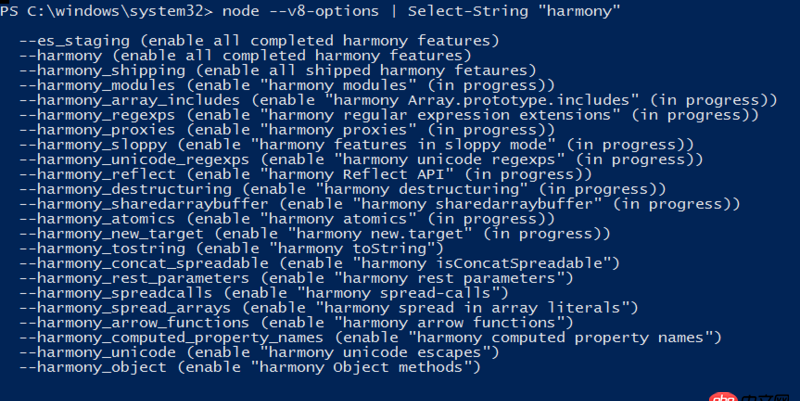Click the --harmony_computed_property_names option line
800x401 pixels.
pos(370,337)
